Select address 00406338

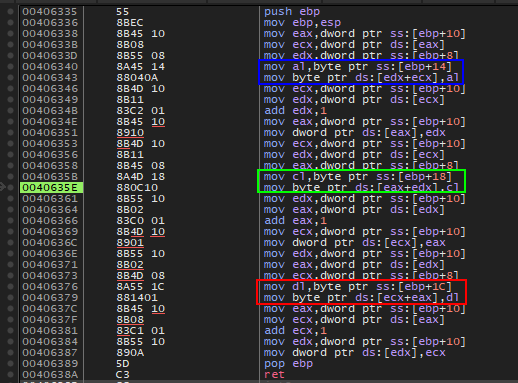point(50,34)
